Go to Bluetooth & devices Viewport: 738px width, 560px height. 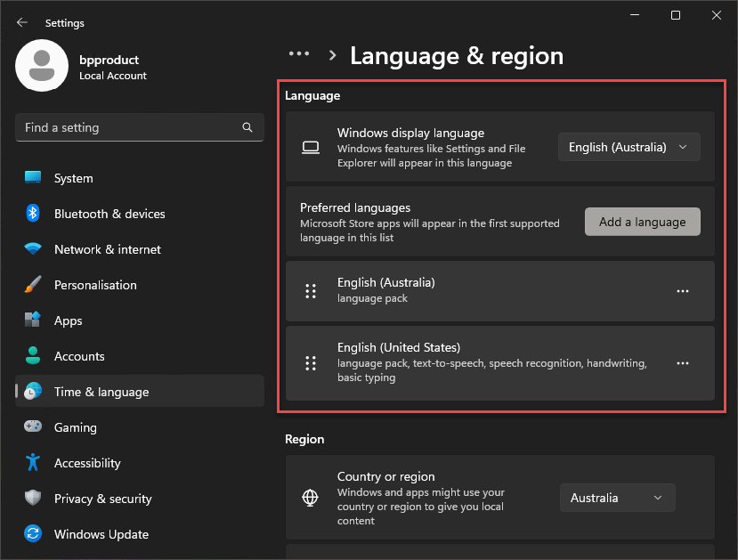(140, 214)
